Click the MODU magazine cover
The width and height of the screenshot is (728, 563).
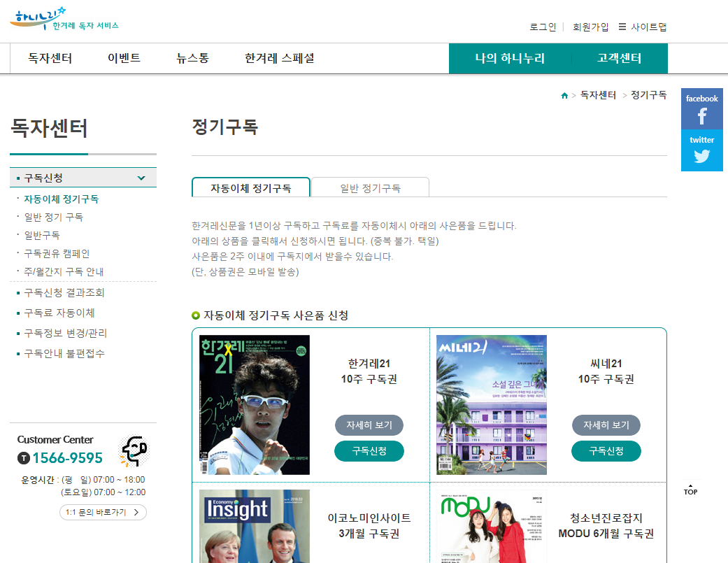[492, 527]
